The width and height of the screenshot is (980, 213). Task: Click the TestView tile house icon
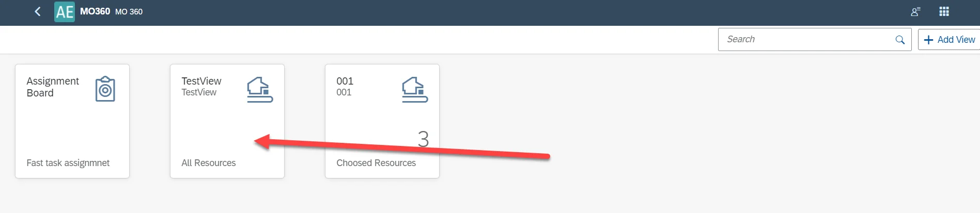pos(259,90)
